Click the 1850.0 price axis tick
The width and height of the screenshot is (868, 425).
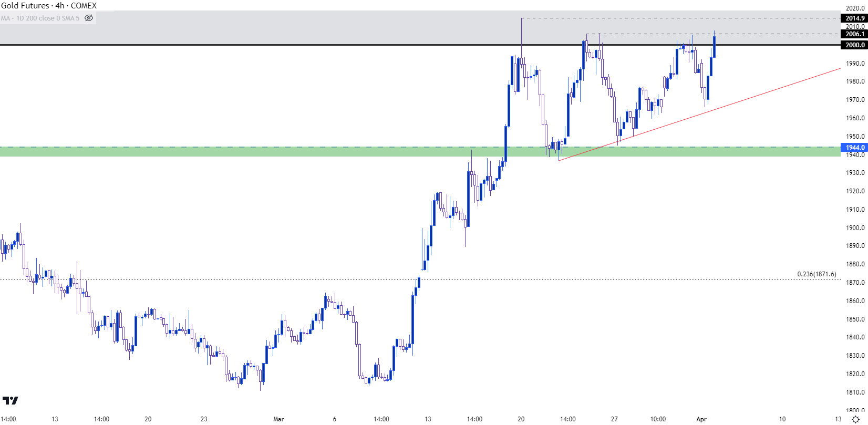[x=855, y=319]
